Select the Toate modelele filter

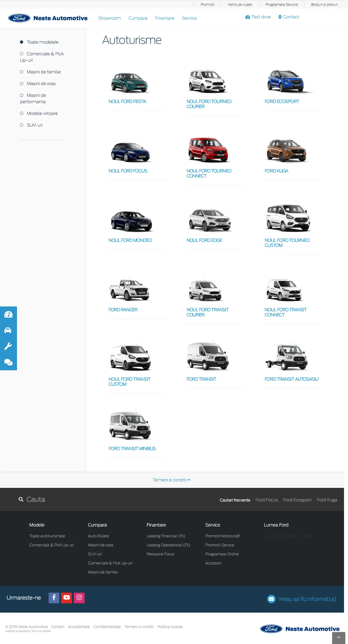pos(39,42)
